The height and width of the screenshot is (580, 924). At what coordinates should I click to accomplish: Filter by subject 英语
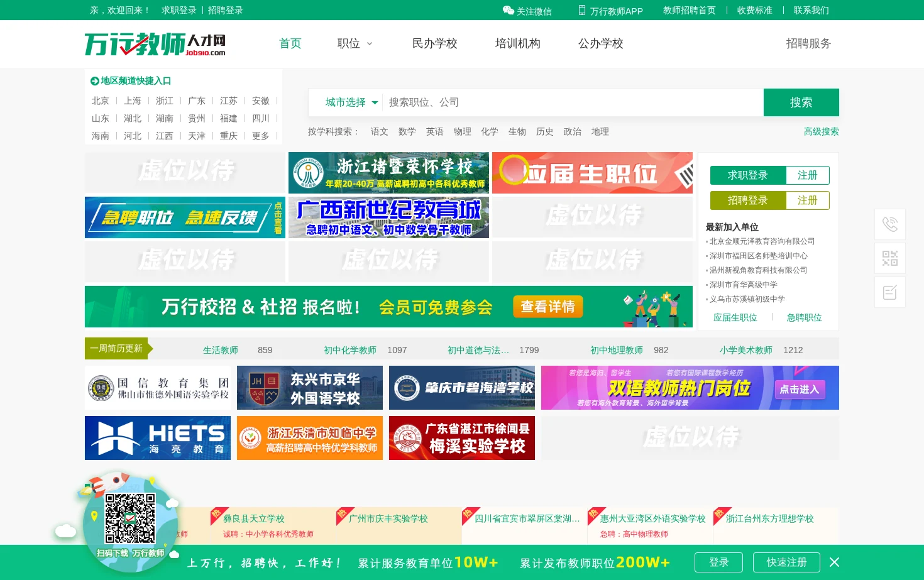435,131
